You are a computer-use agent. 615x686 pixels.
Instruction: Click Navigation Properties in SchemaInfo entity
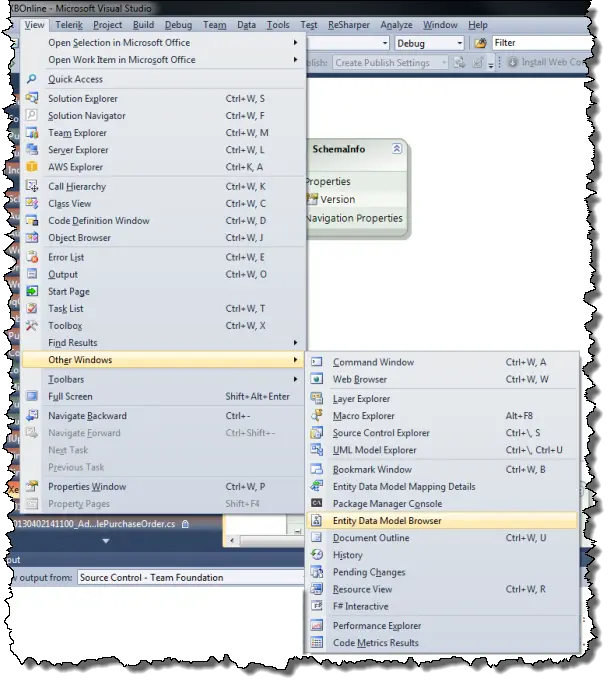(354, 218)
